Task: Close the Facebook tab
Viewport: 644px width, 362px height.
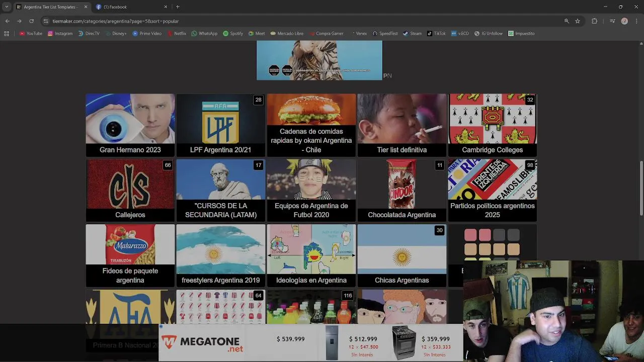Action: [166, 7]
